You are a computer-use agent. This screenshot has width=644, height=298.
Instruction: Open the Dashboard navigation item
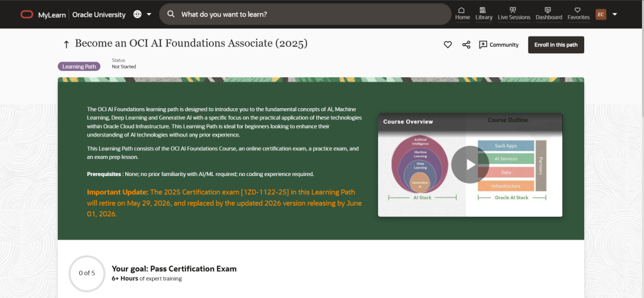pos(548,14)
